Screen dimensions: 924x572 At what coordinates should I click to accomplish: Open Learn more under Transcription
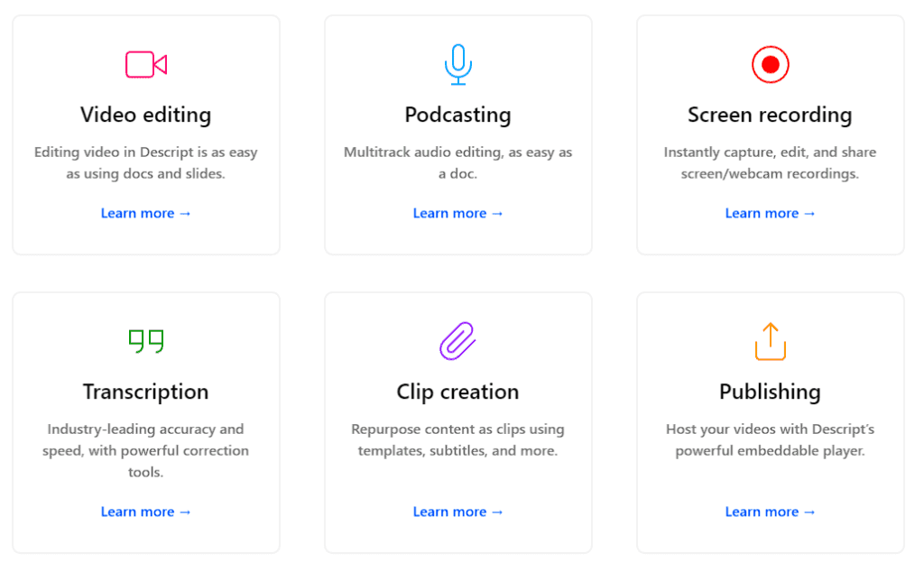(x=145, y=512)
